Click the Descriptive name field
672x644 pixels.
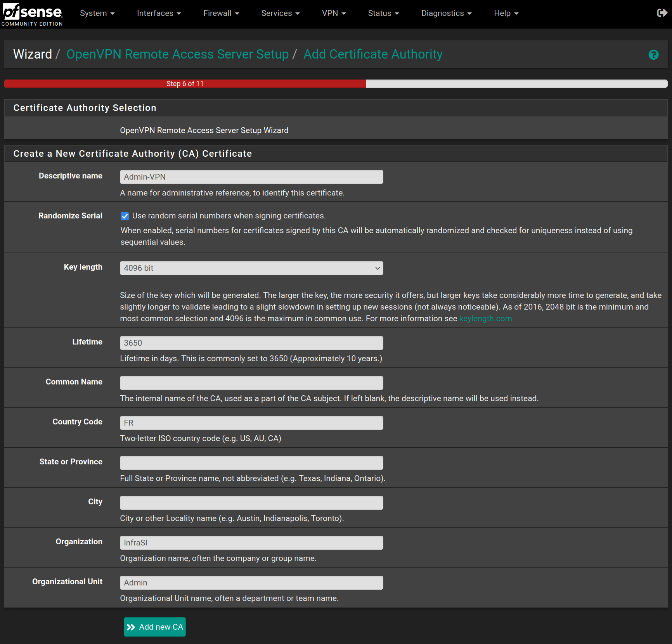251,177
